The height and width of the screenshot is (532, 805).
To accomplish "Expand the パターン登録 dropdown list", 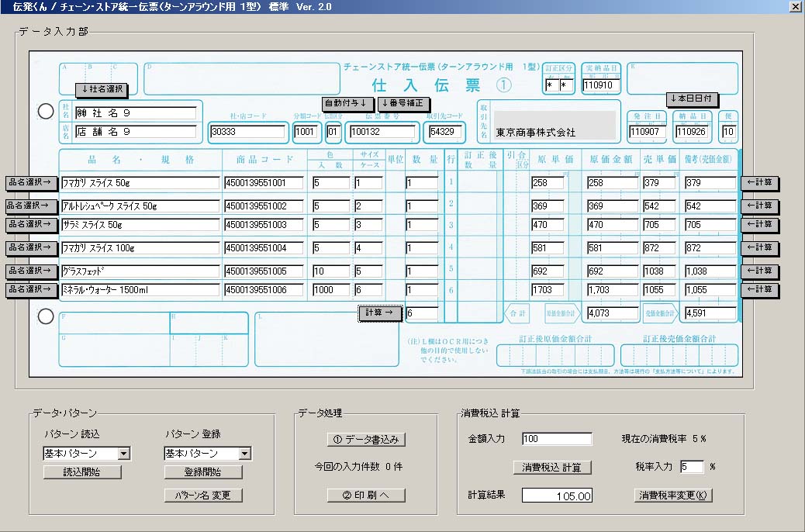I will pos(244,454).
